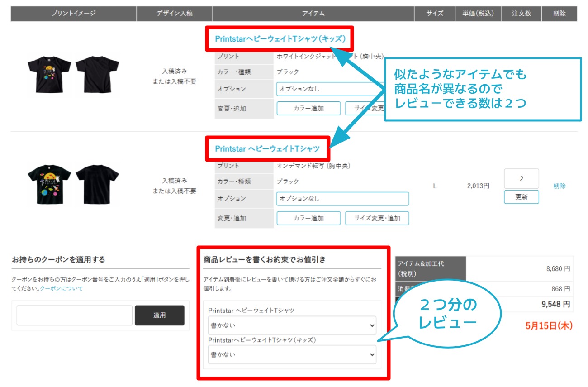Click the 868 円 tax value

[x=562, y=289]
